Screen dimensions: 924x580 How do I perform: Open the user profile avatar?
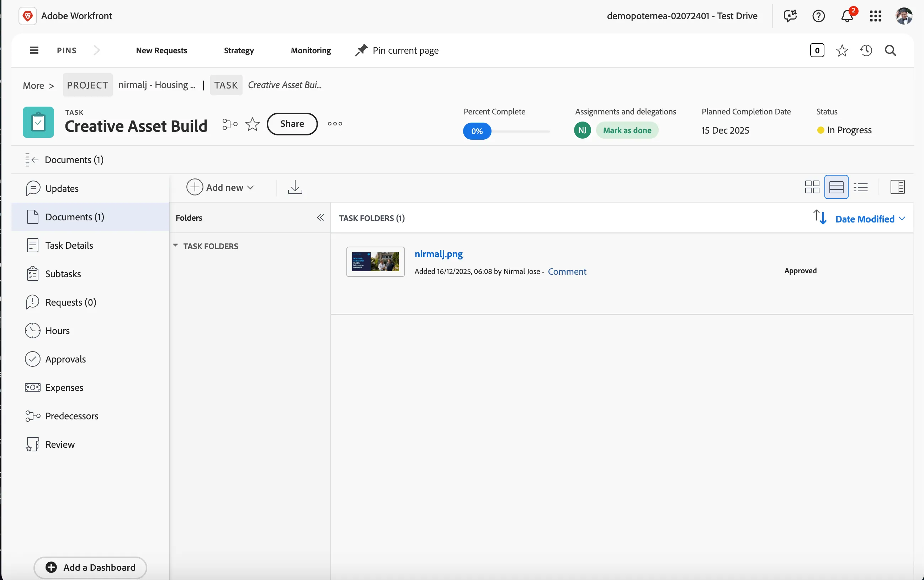pyautogui.click(x=904, y=16)
